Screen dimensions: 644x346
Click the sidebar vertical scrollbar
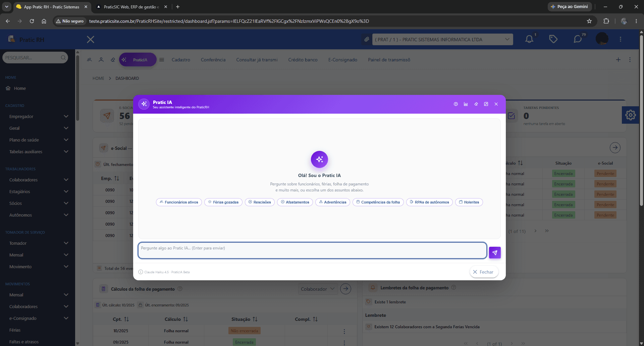[x=77, y=87]
